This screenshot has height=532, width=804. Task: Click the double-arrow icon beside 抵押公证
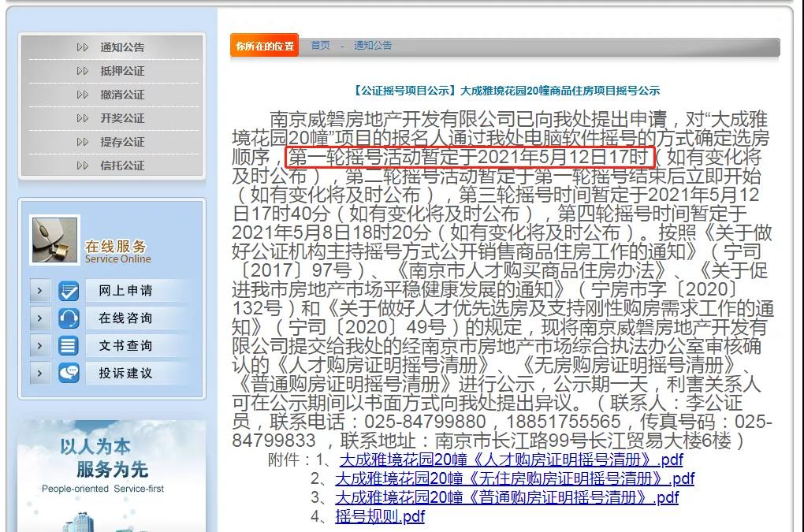click(x=83, y=71)
